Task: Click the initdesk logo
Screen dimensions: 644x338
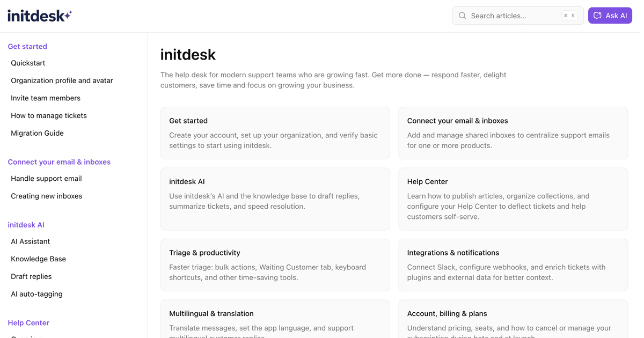Action: 36,15
